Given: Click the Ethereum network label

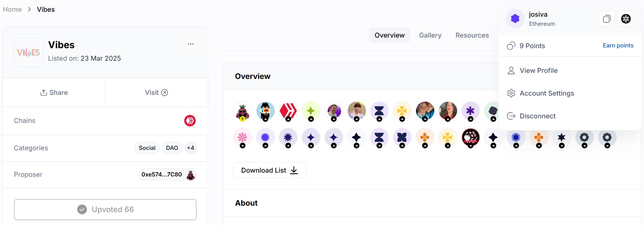Looking at the screenshot, I should click(542, 24).
